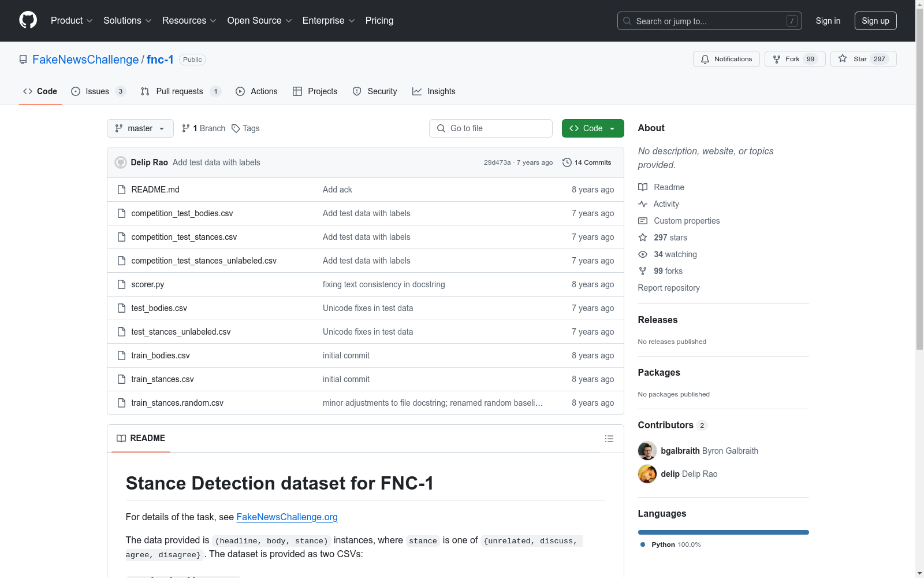This screenshot has width=924, height=578.
Task: Click the competition_test_stances.csv file icon
Action: pos(121,237)
